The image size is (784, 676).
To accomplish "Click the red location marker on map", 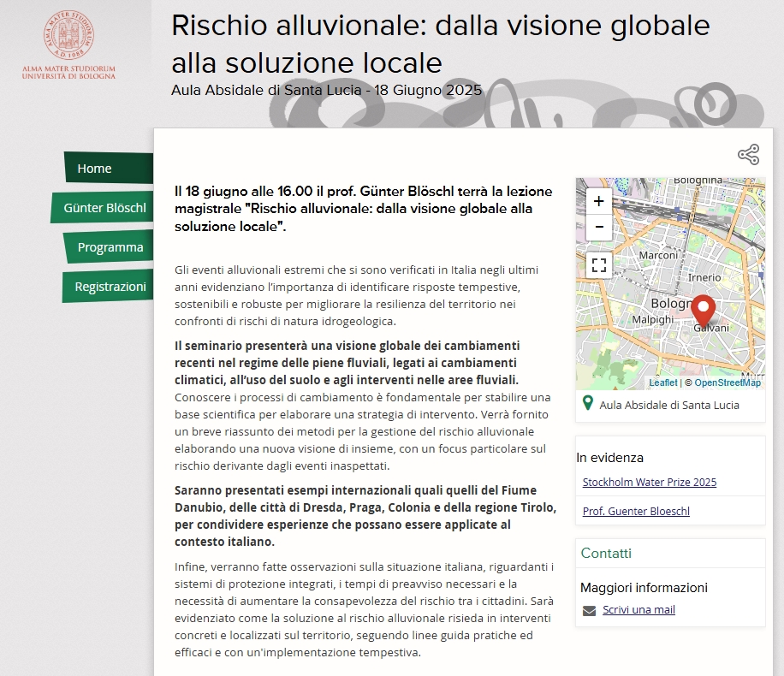I will coord(703,311).
